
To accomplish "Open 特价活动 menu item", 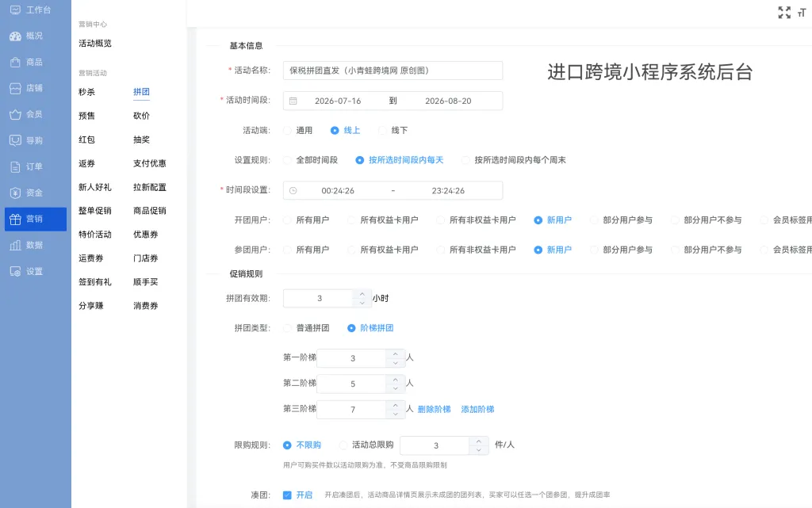I will click(x=95, y=235).
